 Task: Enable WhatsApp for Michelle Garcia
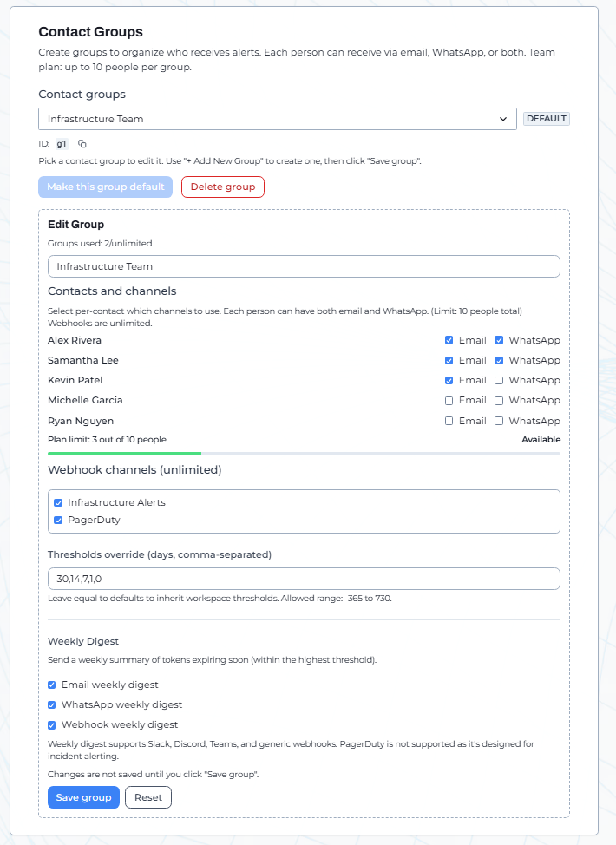[x=499, y=400]
